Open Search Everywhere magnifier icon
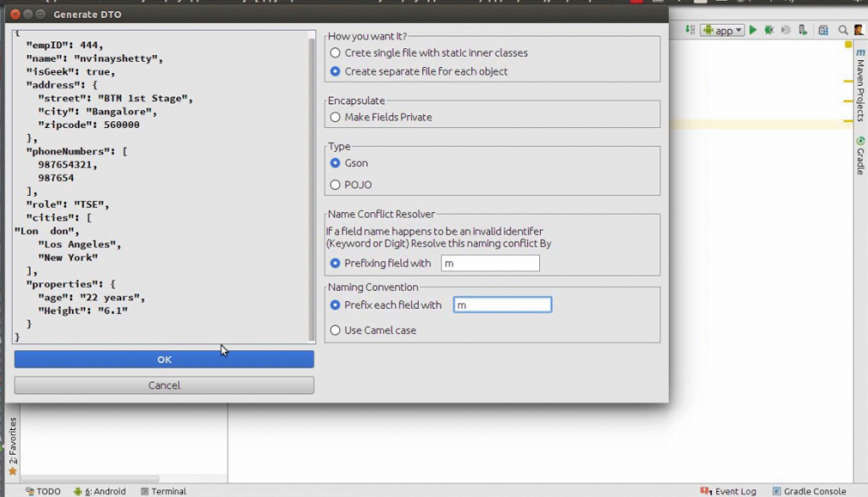The image size is (868, 497). coord(843,30)
